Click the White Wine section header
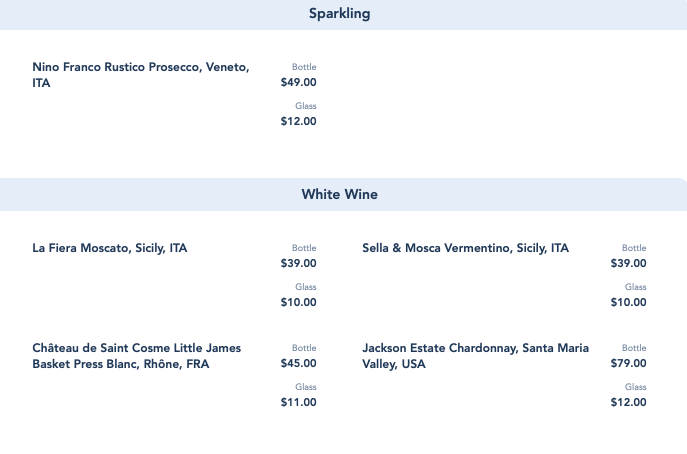Screen dimensions: 687x454 click(x=339, y=194)
